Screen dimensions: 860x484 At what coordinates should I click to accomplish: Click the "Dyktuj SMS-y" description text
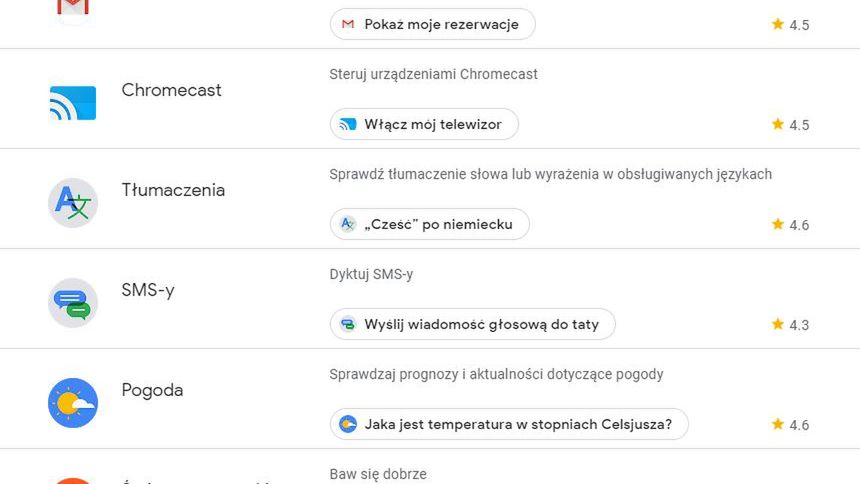click(x=371, y=274)
